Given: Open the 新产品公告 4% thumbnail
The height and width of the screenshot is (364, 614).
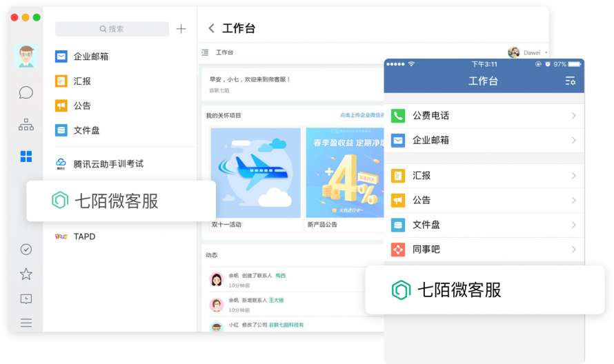Looking at the screenshot, I should click(x=345, y=172).
